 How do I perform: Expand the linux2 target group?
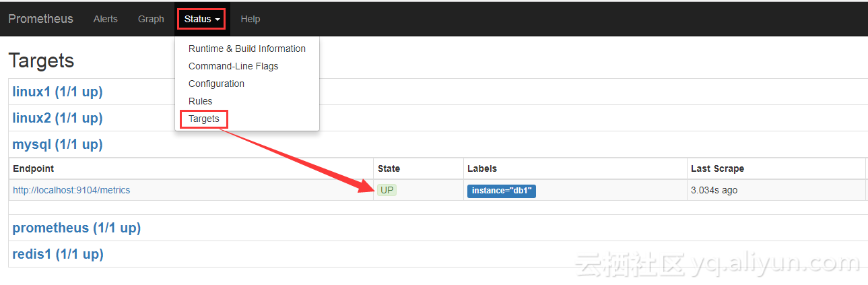point(57,118)
